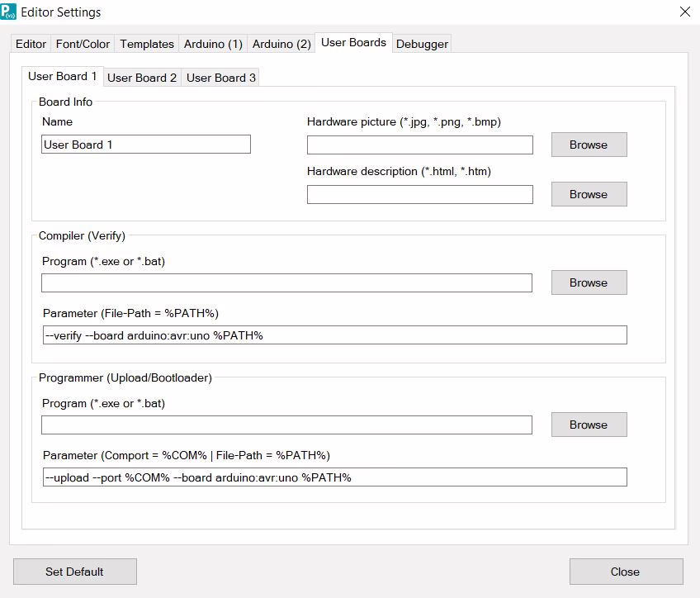Browse for the Compiler program executable
This screenshot has width=700, height=598.
589,282
